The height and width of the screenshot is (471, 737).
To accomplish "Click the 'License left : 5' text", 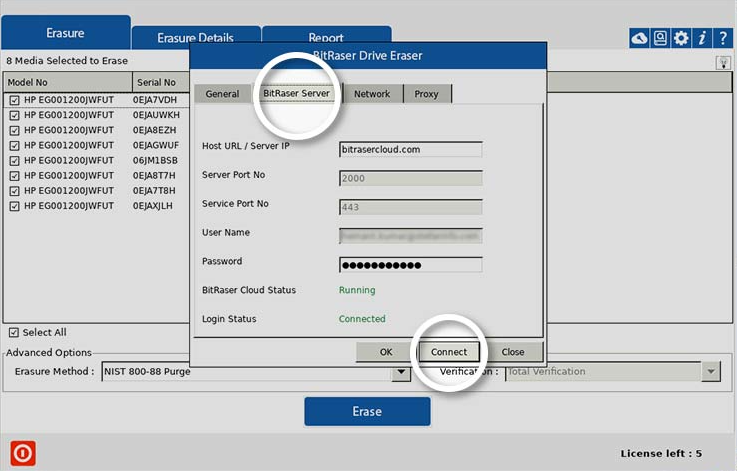I will click(x=661, y=454).
